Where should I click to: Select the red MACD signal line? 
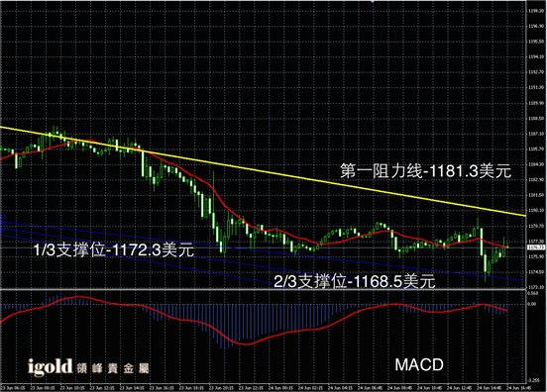click(x=244, y=343)
